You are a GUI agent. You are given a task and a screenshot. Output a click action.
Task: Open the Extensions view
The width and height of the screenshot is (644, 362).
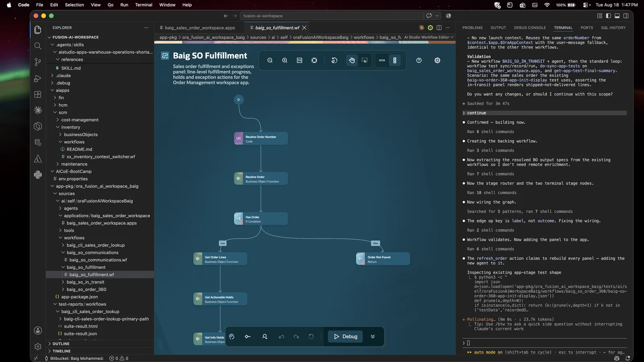click(38, 95)
